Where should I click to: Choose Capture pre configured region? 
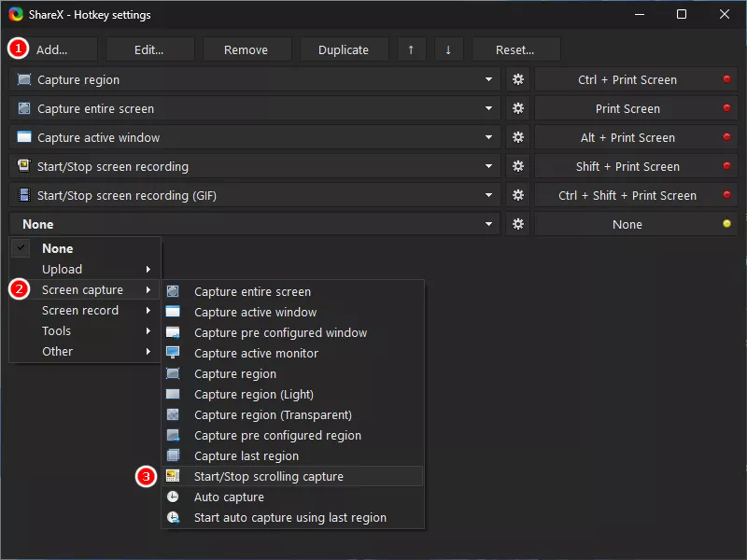click(x=292, y=435)
